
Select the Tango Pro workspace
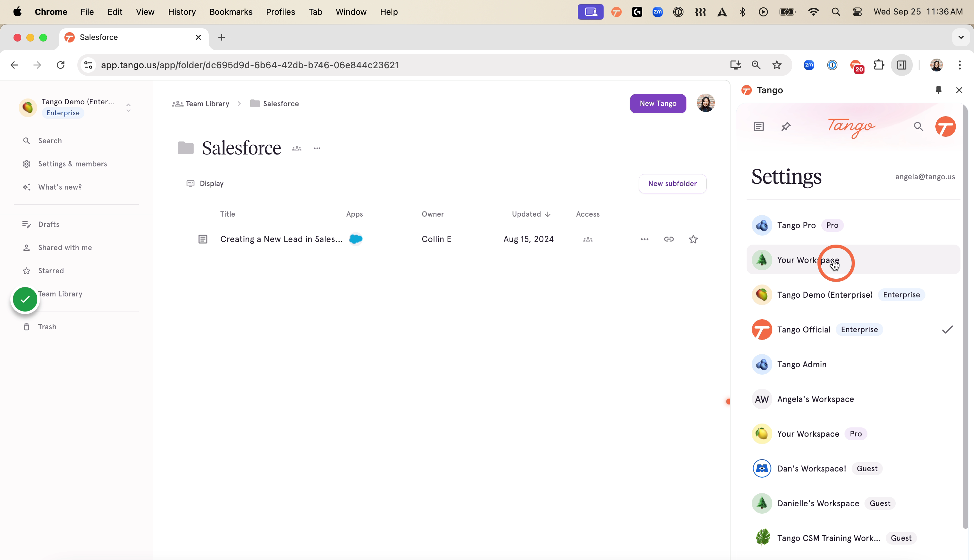click(853, 225)
